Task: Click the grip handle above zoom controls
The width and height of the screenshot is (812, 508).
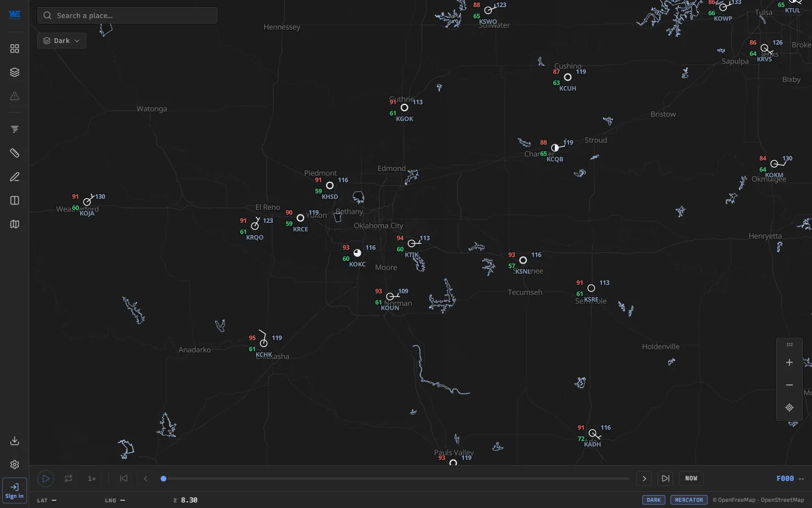Action: click(790, 345)
